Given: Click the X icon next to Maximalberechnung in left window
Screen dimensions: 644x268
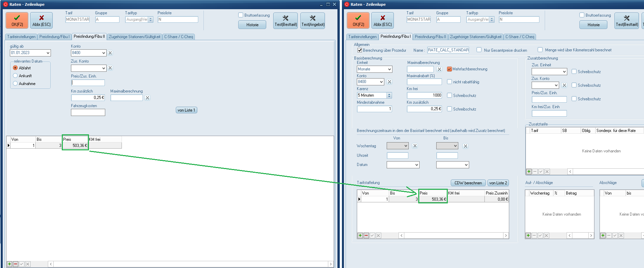Looking at the screenshot, I should 147,98.
